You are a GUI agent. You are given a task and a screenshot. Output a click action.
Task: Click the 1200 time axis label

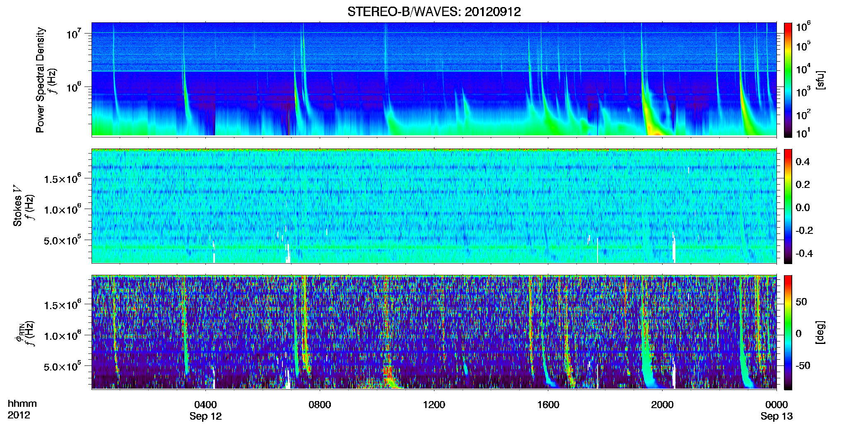(434, 405)
